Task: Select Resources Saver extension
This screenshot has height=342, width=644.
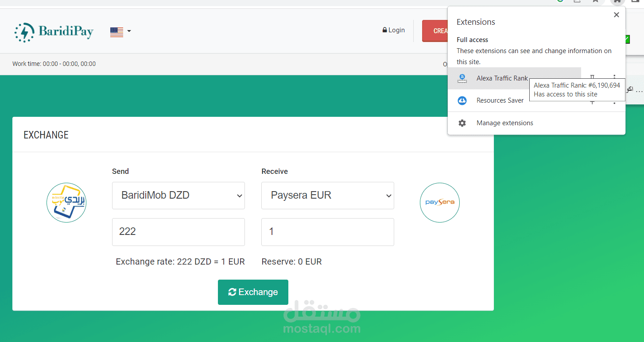Action: coord(514,100)
